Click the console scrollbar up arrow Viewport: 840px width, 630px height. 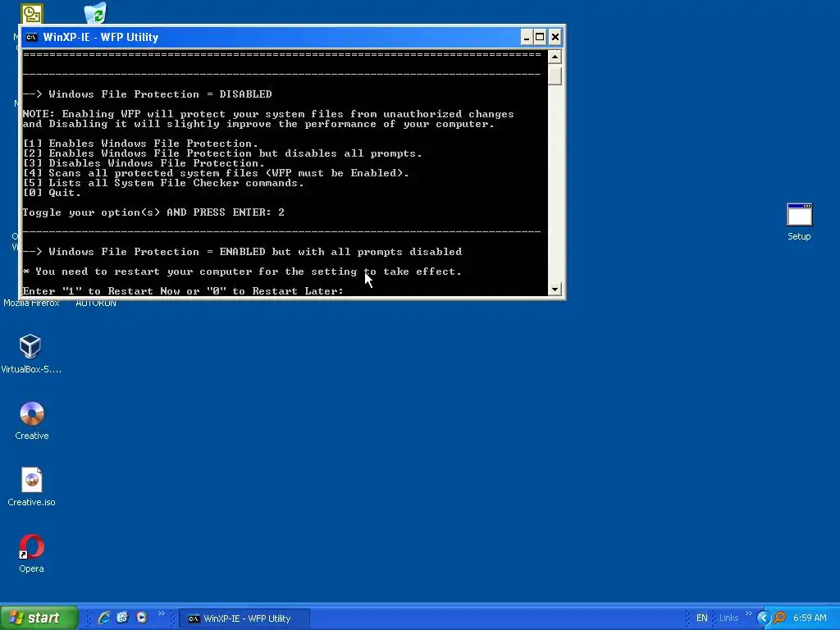click(x=555, y=57)
